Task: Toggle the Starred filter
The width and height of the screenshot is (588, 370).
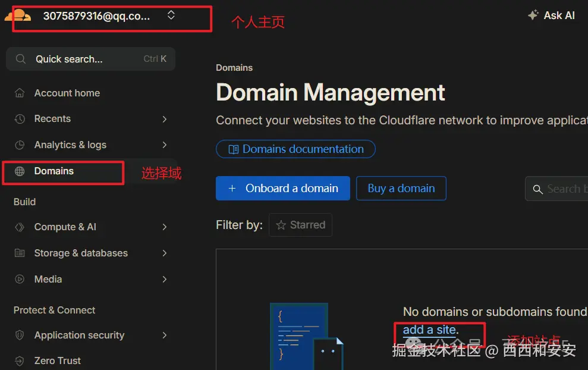Action: 300,225
